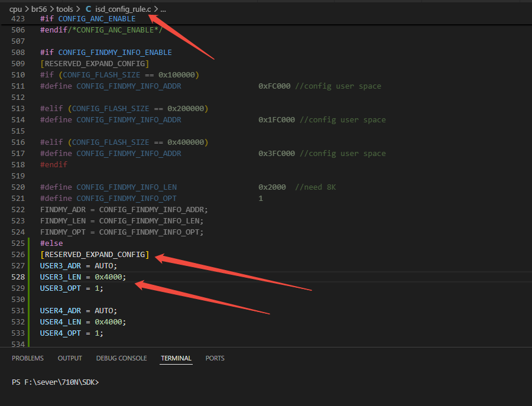Click the red #endif on line 518
532x406 pixels.
(x=54, y=164)
